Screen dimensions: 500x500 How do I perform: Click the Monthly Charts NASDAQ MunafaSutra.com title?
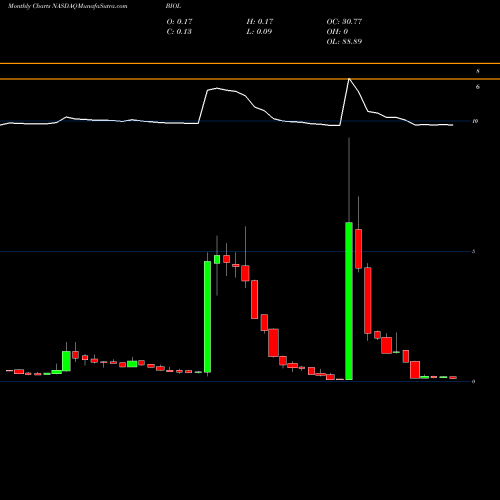click(68, 6)
